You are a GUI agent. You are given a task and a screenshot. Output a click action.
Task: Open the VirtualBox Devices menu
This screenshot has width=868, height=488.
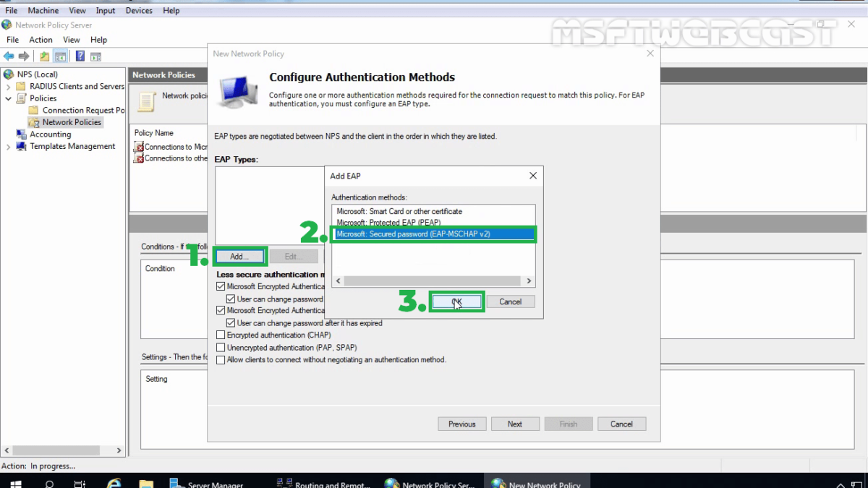tap(139, 11)
